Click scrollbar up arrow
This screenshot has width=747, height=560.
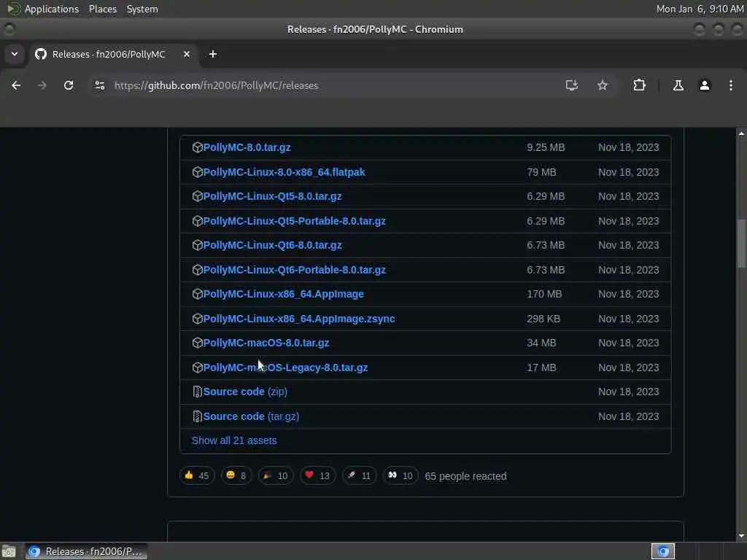pyautogui.click(x=741, y=134)
